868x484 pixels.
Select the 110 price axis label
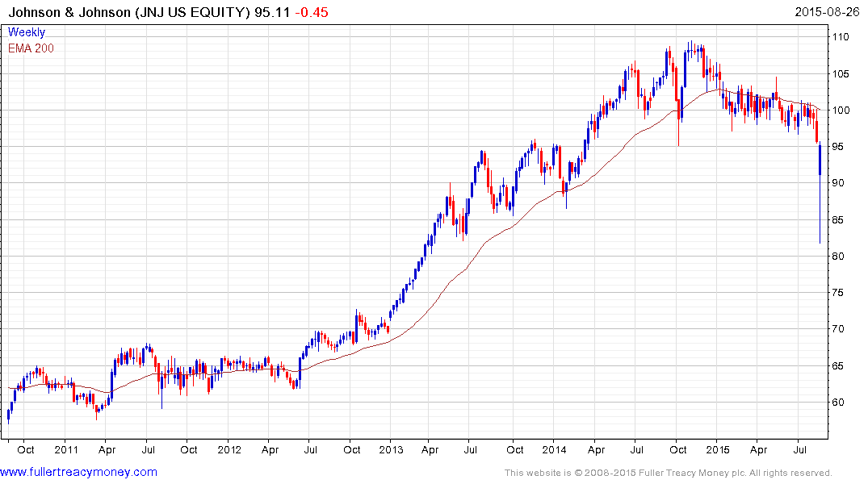tap(841, 37)
